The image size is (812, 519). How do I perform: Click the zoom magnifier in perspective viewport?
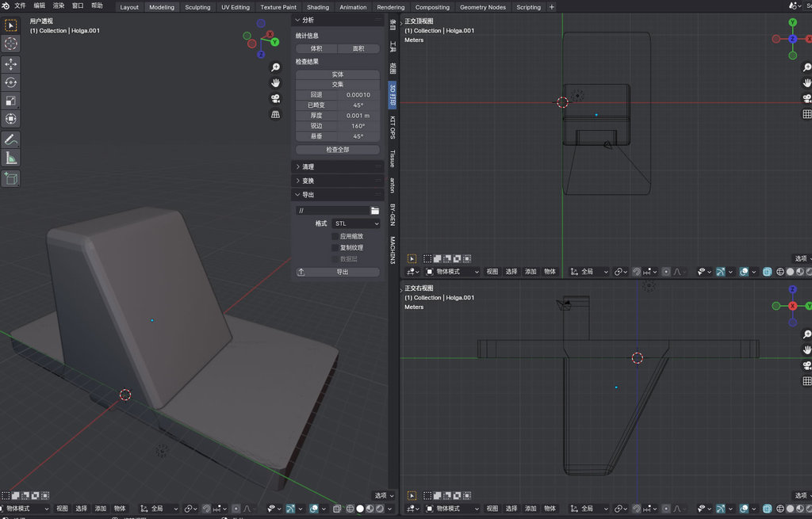275,67
